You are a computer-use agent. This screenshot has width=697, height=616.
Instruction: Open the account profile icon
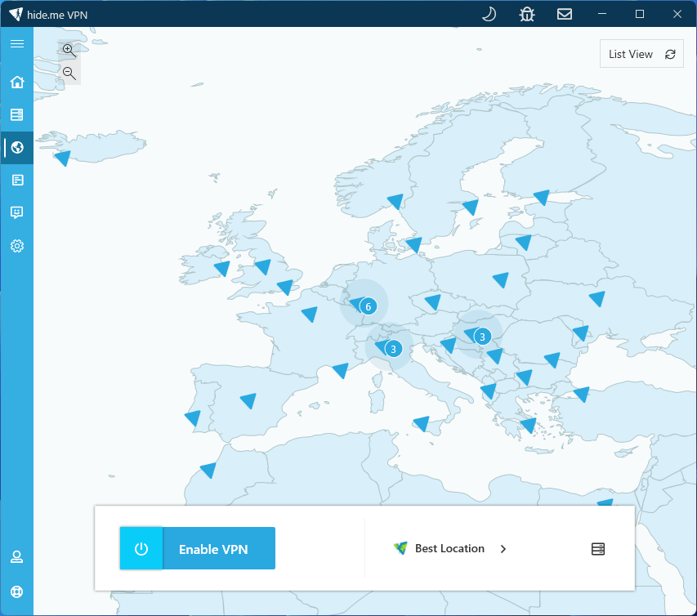pyautogui.click(x=16, y=556)
